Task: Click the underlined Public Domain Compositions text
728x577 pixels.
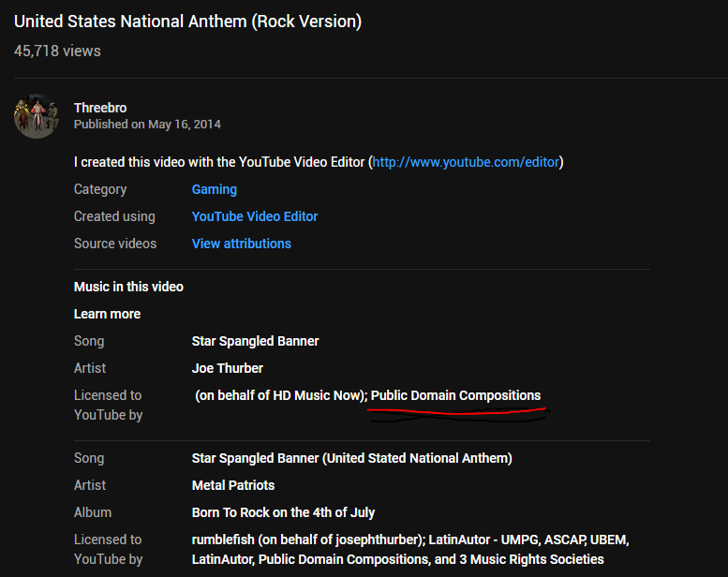Action: point(456,395)
